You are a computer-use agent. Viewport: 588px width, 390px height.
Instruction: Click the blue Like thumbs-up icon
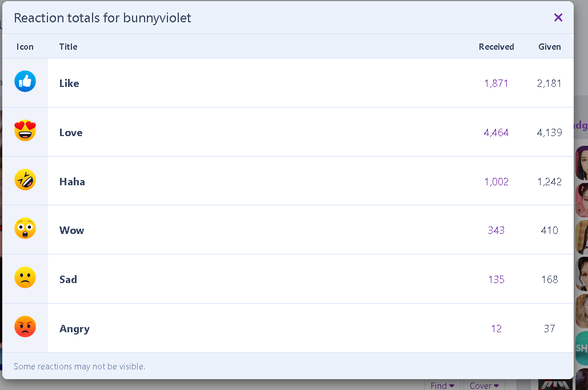25,81
